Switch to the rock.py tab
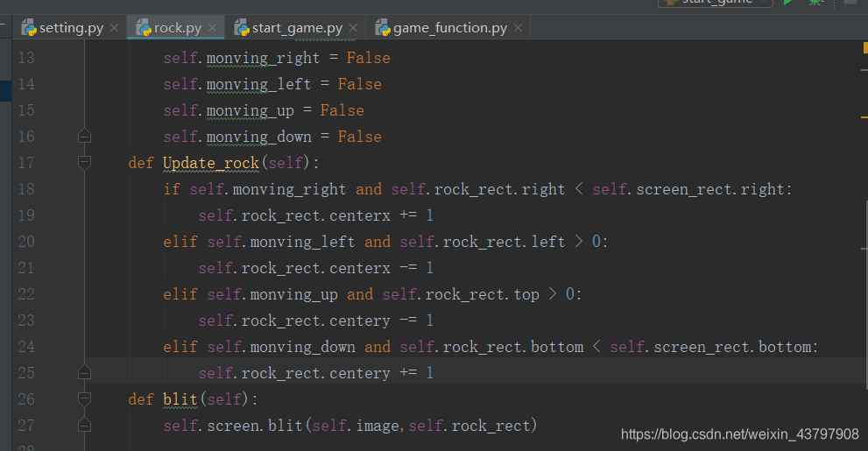 pos(177,28)
